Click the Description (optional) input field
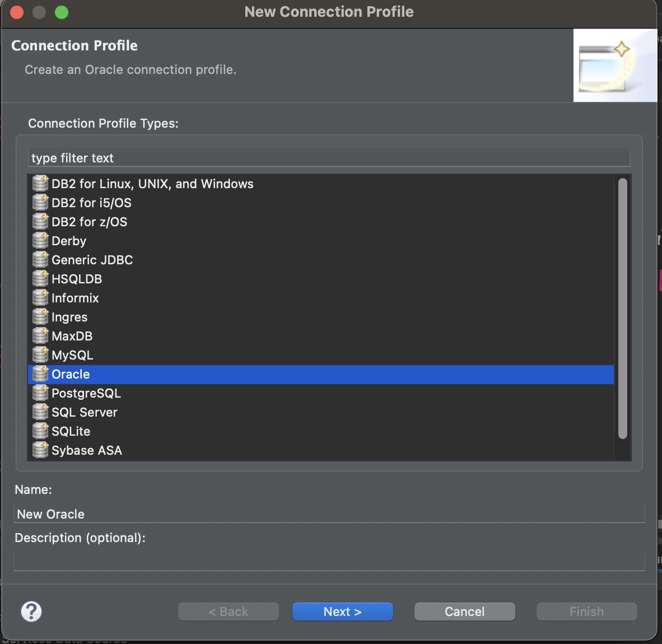Image resolution: width=662 pixels, height=644 pixels. coord(329,562)
